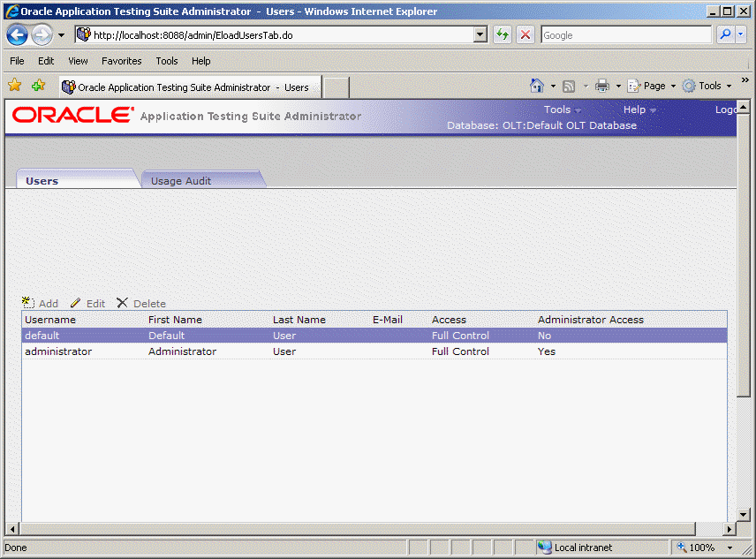Open the View menu
The image size is (756, 559).
[78, 61]
